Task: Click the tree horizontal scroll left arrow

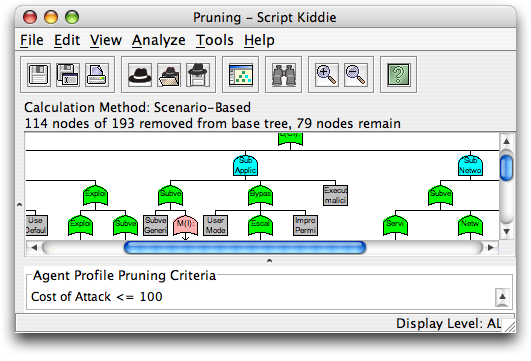Action: 34,248
